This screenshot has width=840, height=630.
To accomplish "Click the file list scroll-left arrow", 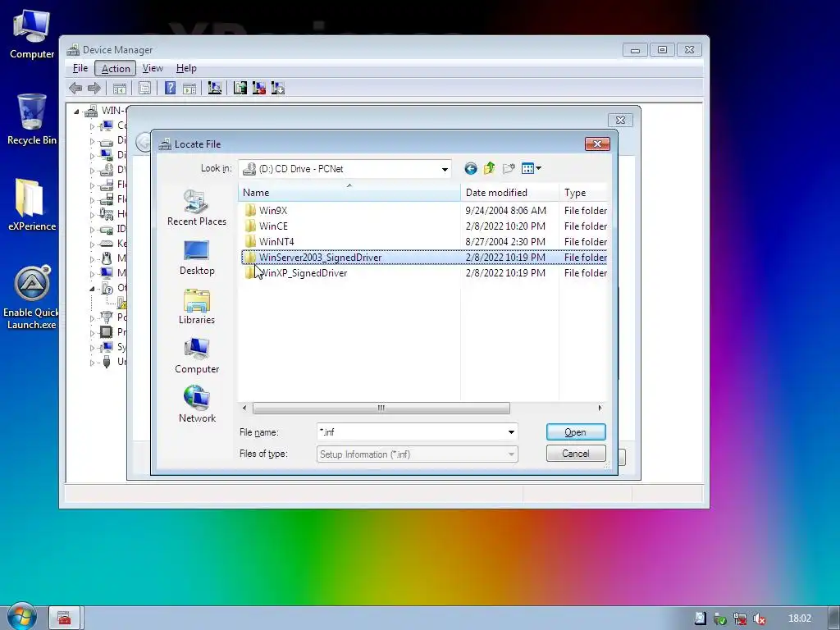I will (x=244, y=409).
